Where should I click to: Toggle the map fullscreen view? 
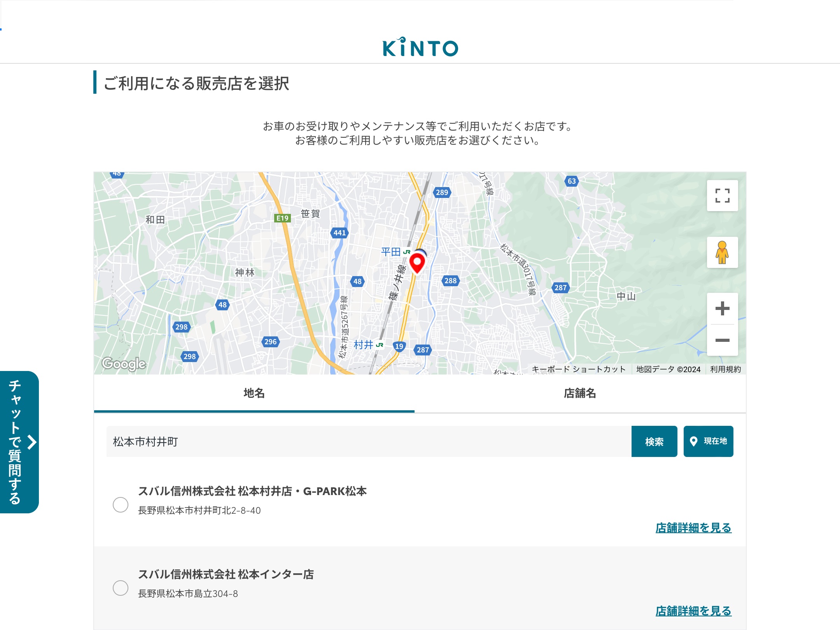point(722,196)
